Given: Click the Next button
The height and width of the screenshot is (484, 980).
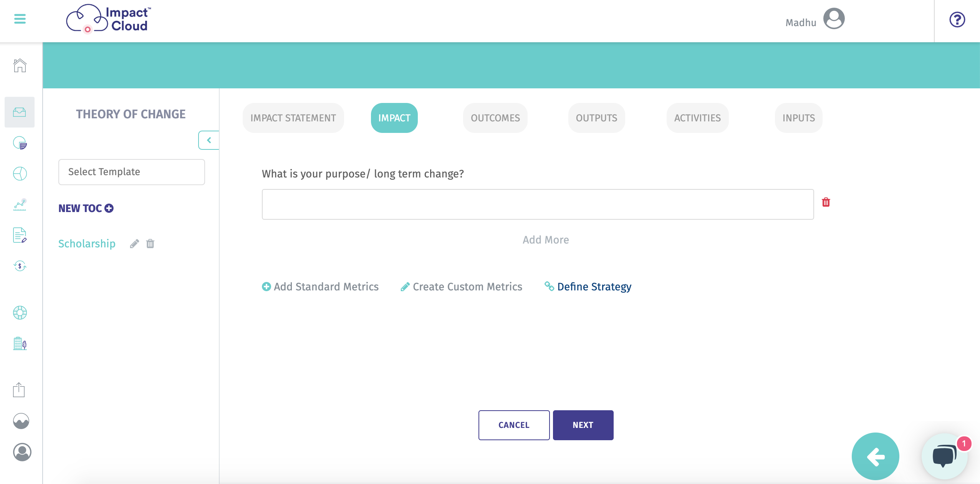Looking at the screenshot, I should click(x=583, y=425).
